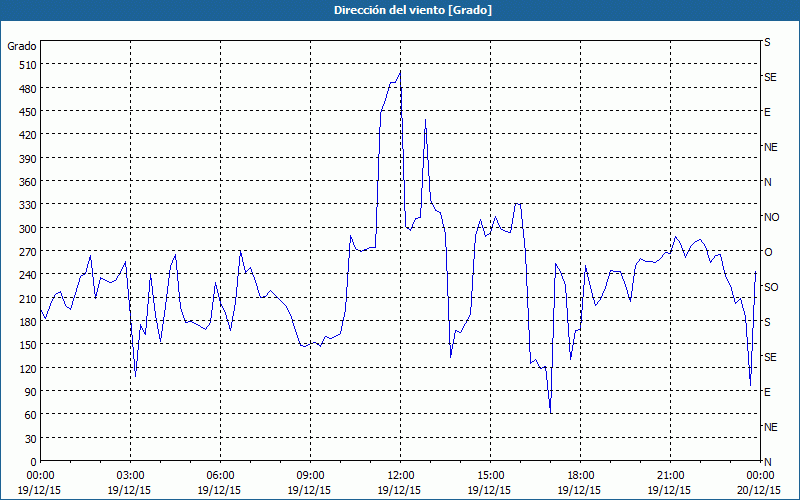
Task: Click the 15:00 time label
Action: click(489, 476)
